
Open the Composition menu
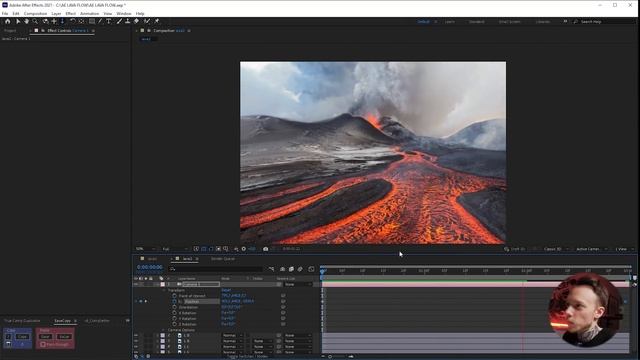pyautogui.click(x=36, y=13)
